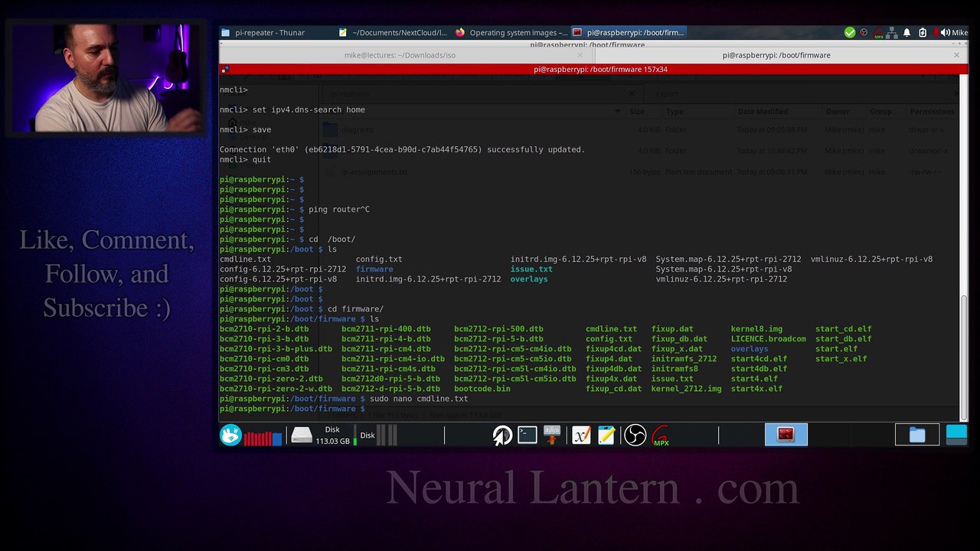Screen dimensions: 980x551
Task: Click the volume speaker tray icon
Action: pos(946,32)
